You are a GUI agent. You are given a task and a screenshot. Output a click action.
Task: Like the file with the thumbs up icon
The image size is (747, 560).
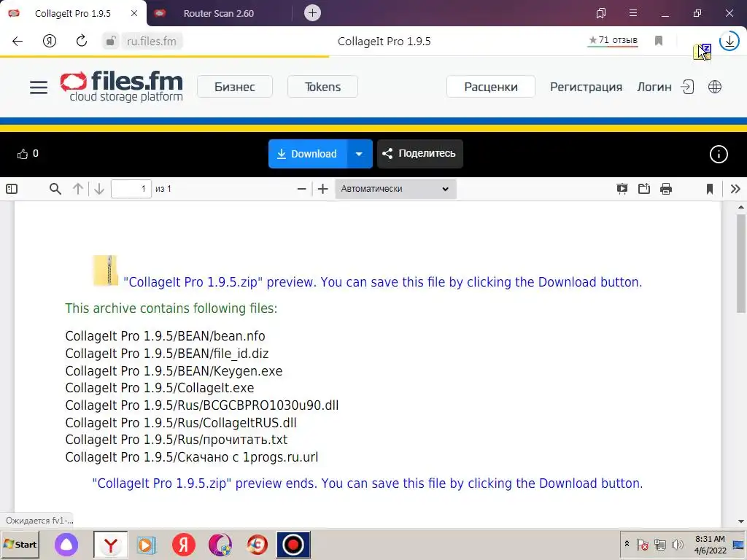23,154
